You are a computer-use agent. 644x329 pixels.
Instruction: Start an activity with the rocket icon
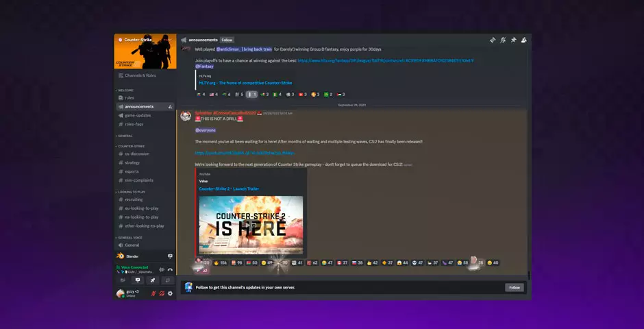[152, 280]
